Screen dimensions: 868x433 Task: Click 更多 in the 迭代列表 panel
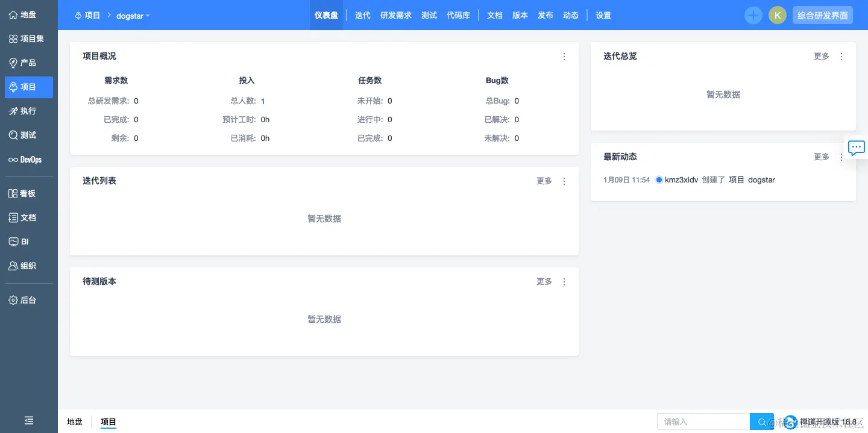(544, 181)
